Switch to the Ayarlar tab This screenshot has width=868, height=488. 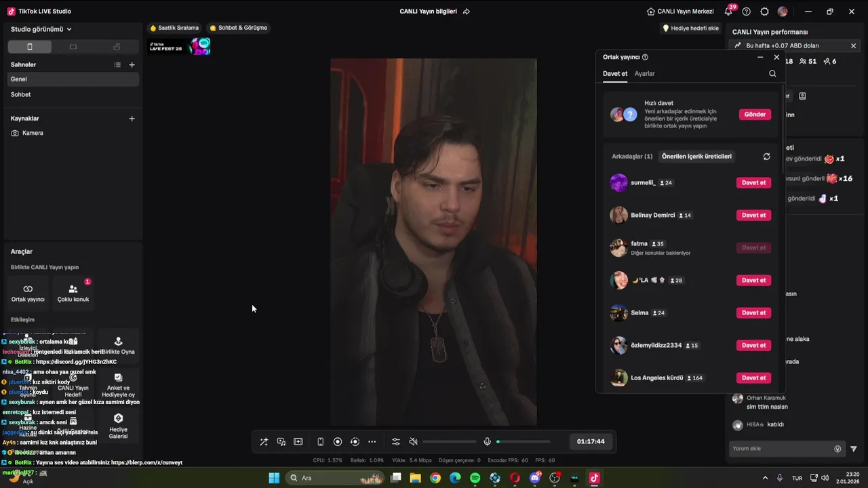click(645, 73)
